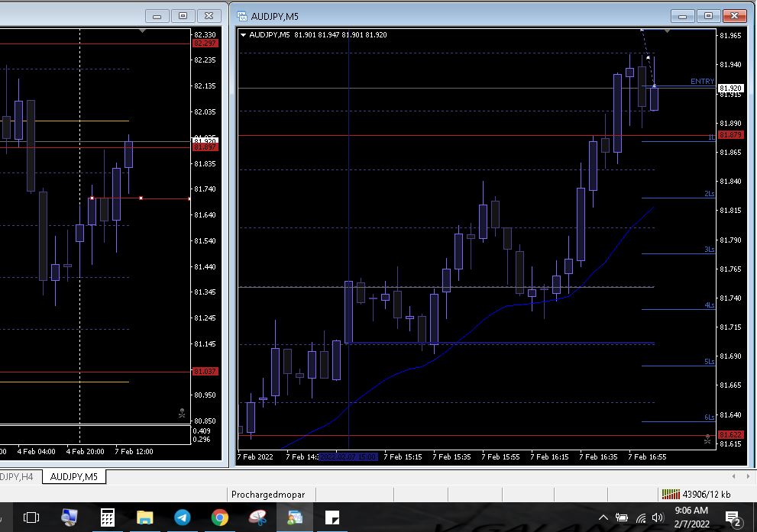The image size is (757, 532).
Task: Open File Explorer from the taskbar
Action: 145,518
